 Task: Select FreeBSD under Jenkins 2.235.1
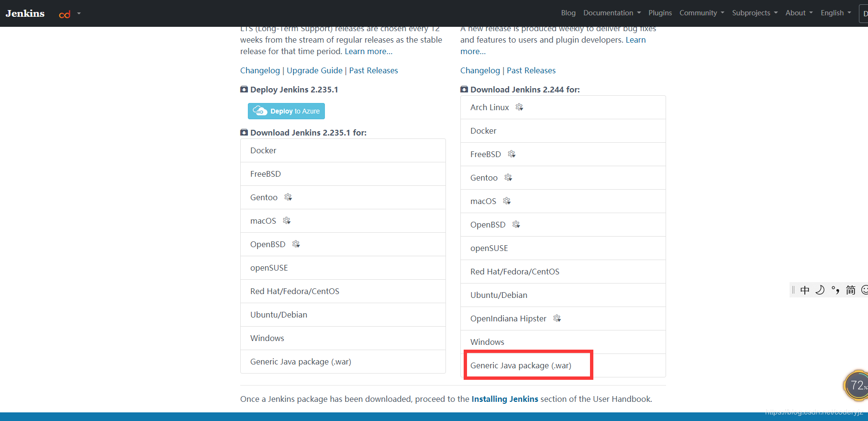click(x=343, y=174)
